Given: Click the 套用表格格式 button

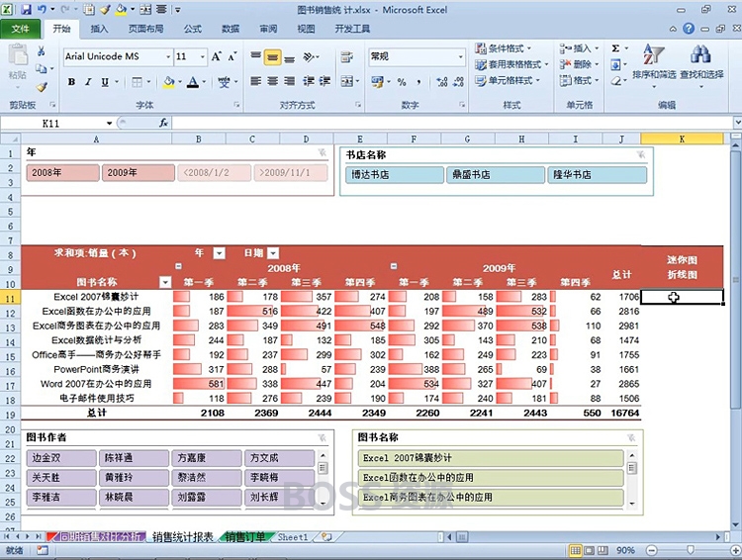Looking at the screenshot, I should pos(511,64).
